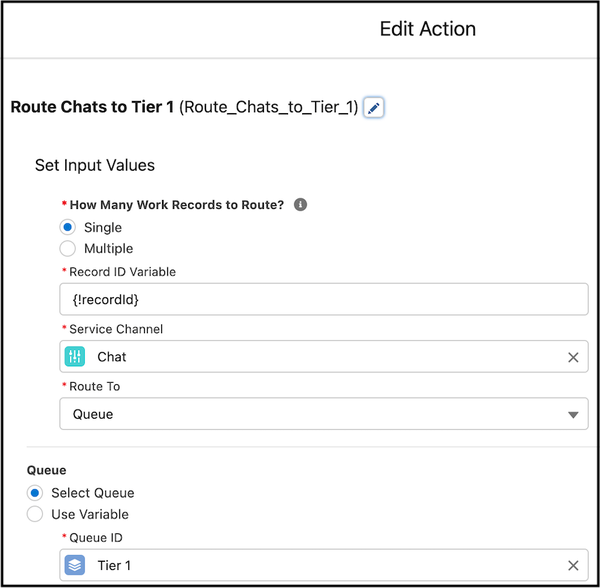
Task: Click the Set Input Values heading
Action: coord(95,165)
